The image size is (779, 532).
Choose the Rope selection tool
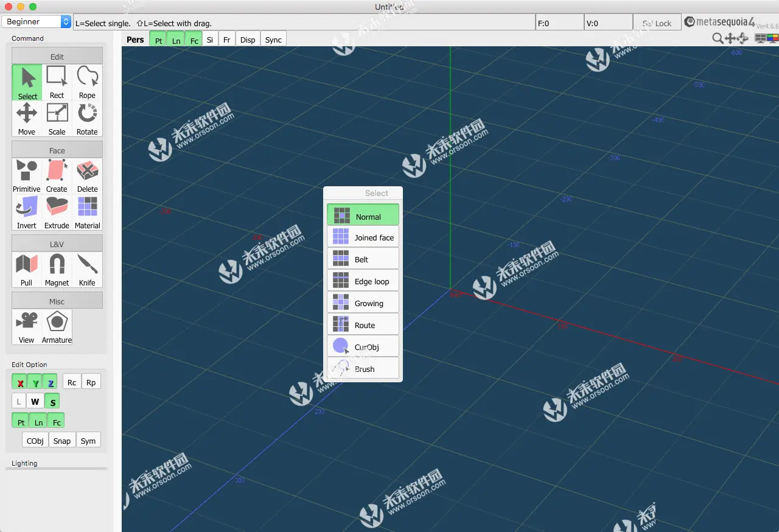click(x=88, y=83)
